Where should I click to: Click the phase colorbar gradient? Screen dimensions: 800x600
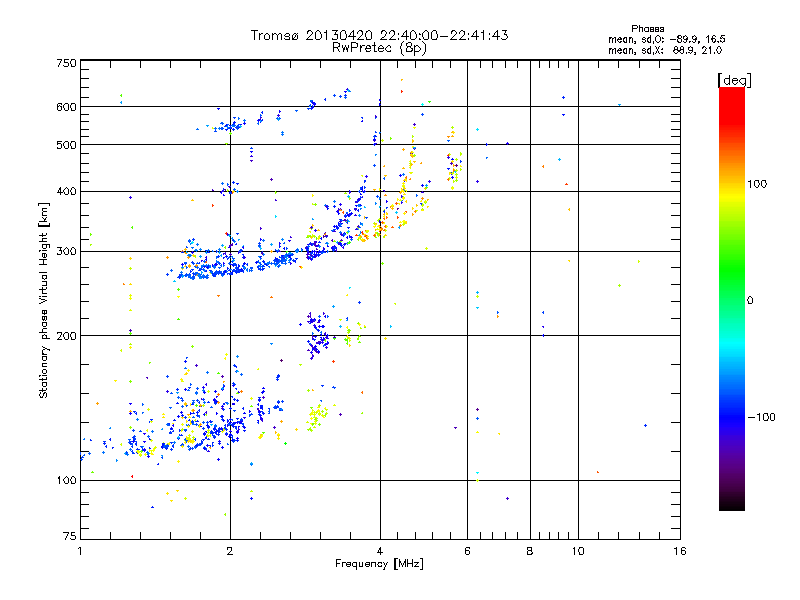(732, 298)
